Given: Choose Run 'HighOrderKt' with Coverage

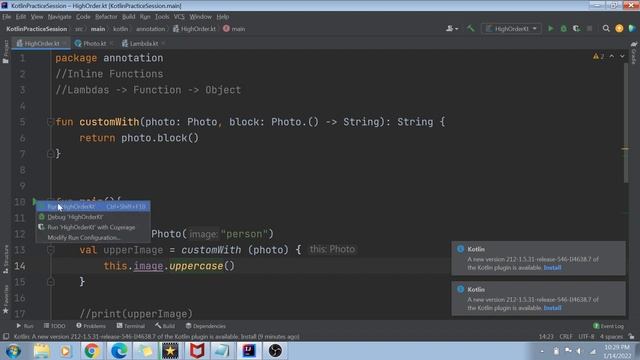Looking at the screenshot, I should [93, 227].
